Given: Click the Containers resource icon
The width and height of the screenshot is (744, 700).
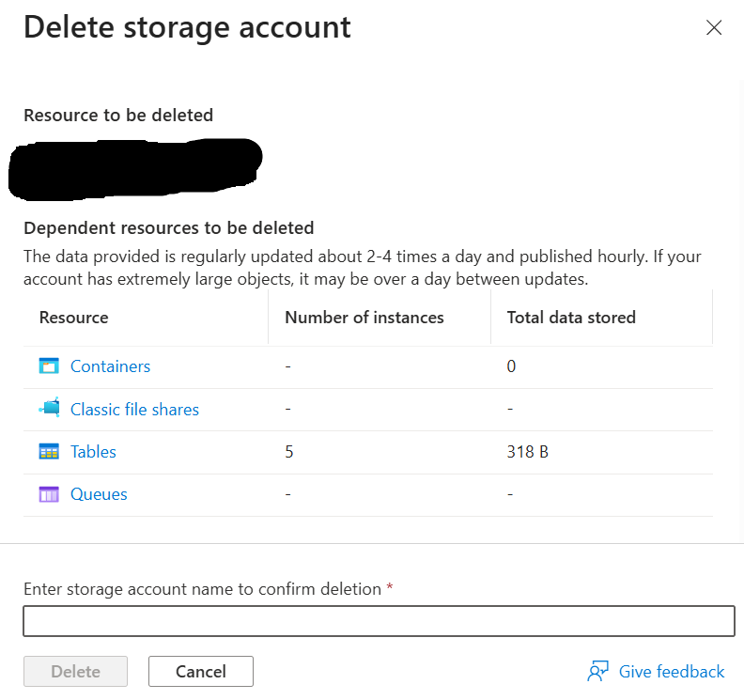Looking at the screenshot, I should (49, 366).
